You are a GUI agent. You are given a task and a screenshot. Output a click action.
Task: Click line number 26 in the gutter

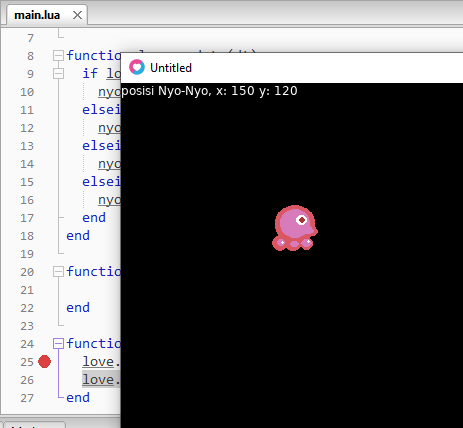[x=27, y=380]
